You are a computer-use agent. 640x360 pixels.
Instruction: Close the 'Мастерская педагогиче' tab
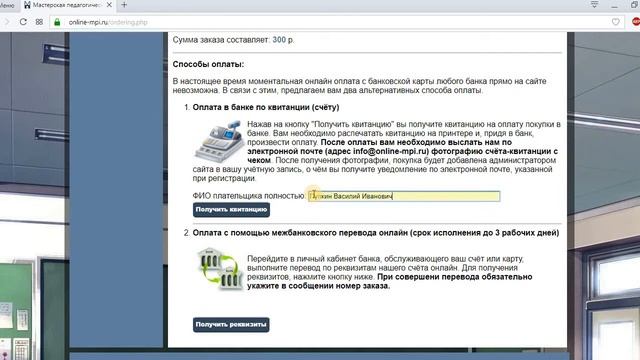(109, 5)
